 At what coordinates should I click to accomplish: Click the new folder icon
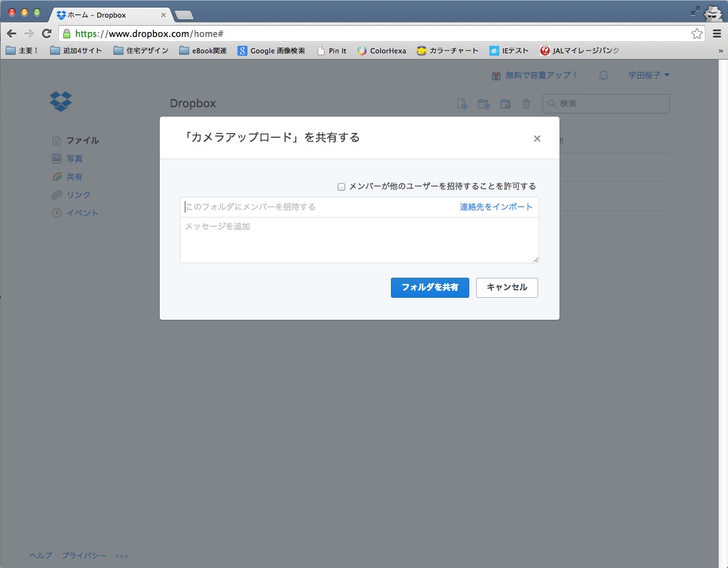coord(484,104)
